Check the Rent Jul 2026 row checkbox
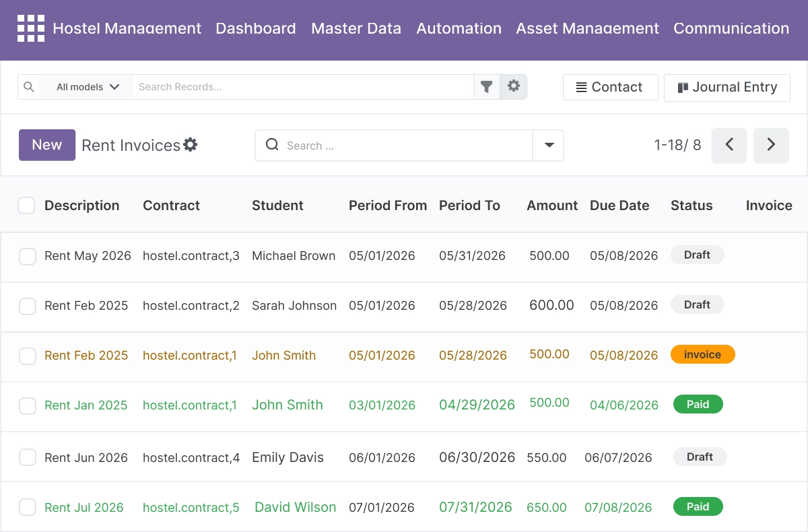This screenshot has height=532, width=808. pyautogui.click(x=28, y=508)
